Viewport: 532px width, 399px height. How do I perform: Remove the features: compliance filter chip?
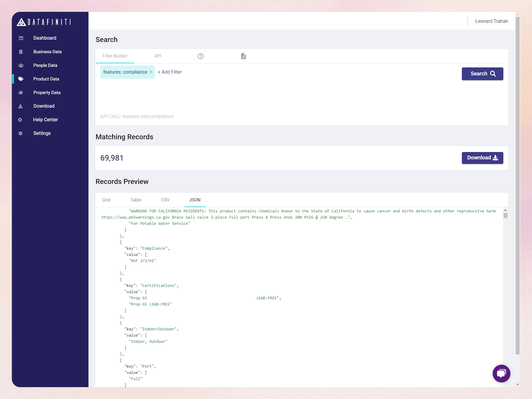[x=151, y=72]
